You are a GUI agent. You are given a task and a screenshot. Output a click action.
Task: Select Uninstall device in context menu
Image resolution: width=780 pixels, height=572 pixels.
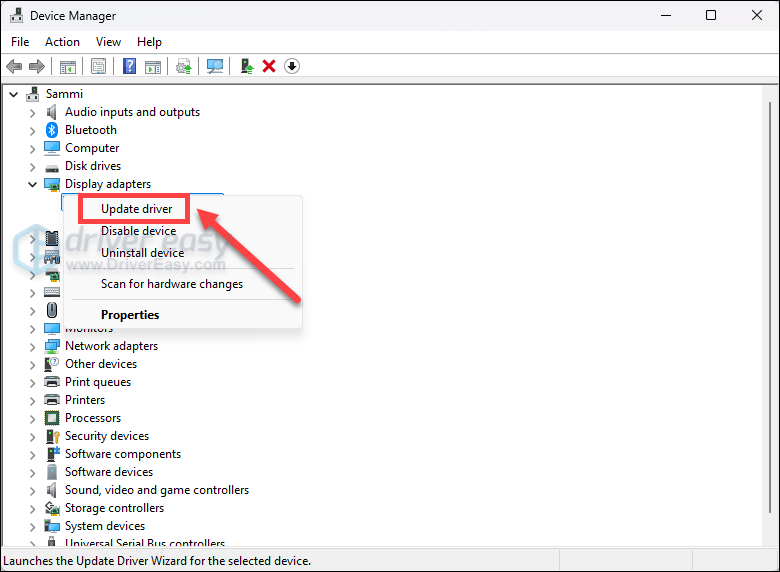pyautogui.click(x=142, y=253)
